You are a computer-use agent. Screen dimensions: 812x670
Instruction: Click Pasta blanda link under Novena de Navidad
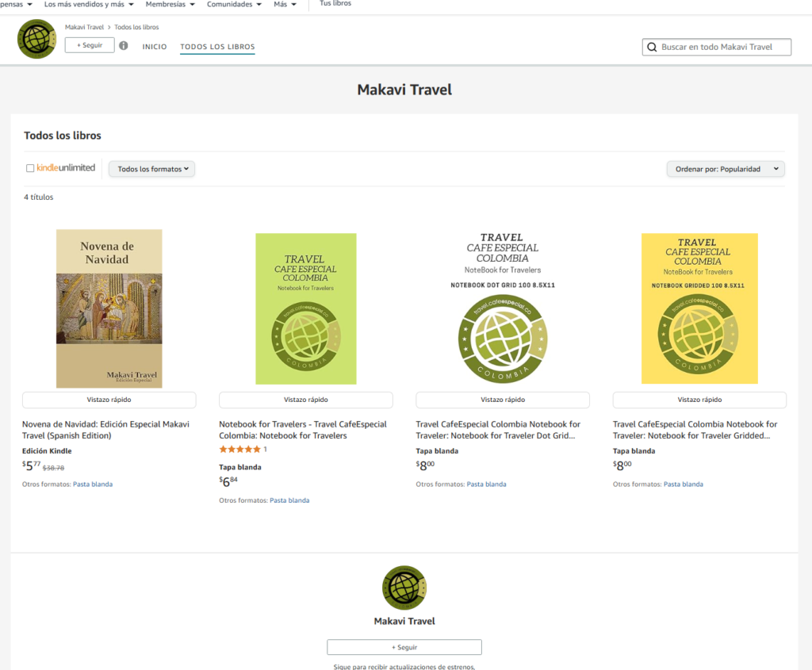point(93,484)
